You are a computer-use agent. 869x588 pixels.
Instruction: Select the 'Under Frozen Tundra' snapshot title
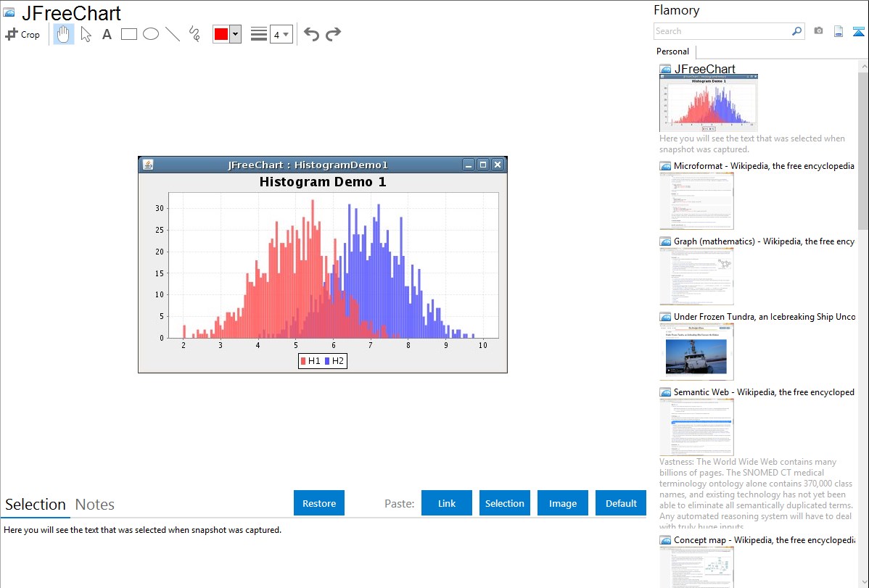[765, 316]
